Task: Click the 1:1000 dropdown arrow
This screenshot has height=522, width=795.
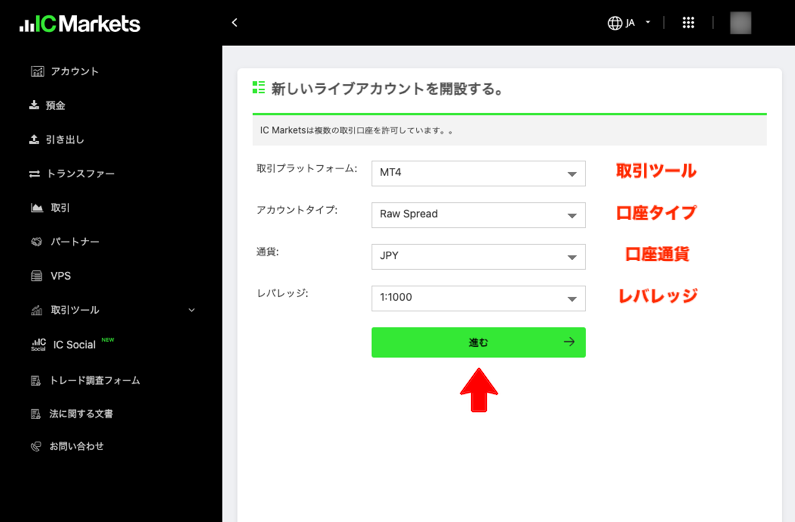Action: [572, 299]
